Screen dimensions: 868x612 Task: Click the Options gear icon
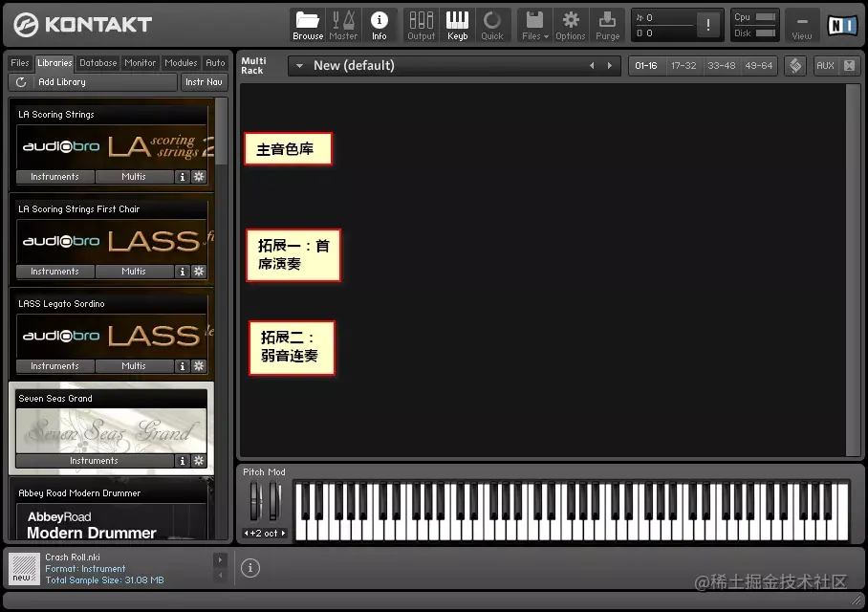(570, 24)
